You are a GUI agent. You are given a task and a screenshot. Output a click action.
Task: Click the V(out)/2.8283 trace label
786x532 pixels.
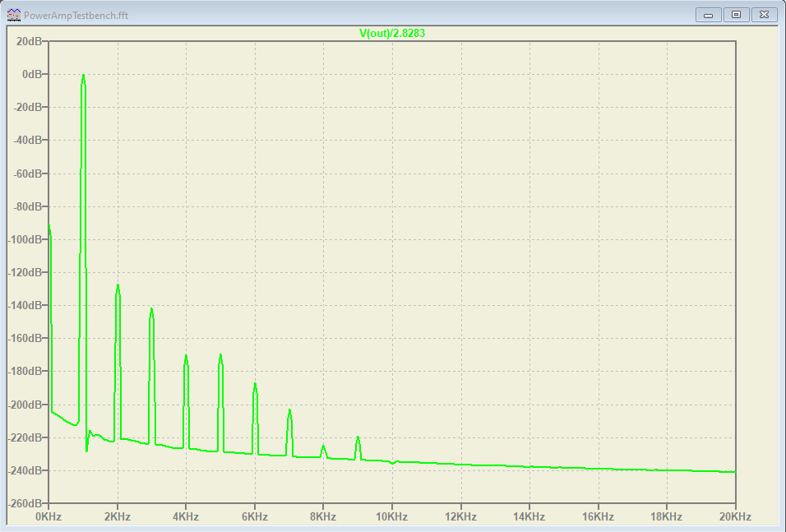392,33
